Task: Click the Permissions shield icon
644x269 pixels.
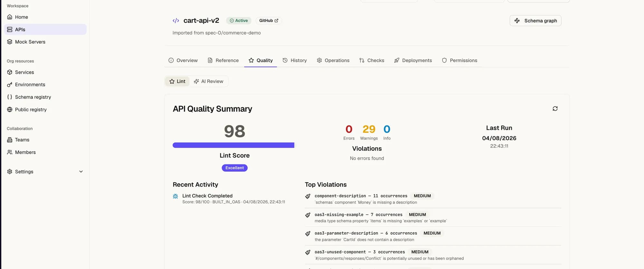Action: [444, 61]
